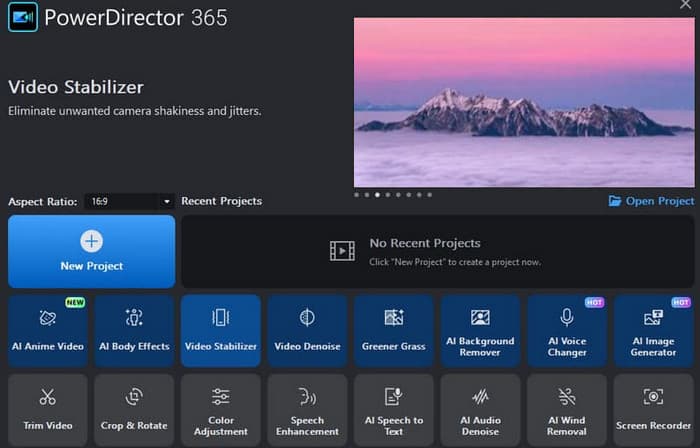Go to the first carousel dot
The height and width of the screenshot is (448, 700).
point(356,195)
